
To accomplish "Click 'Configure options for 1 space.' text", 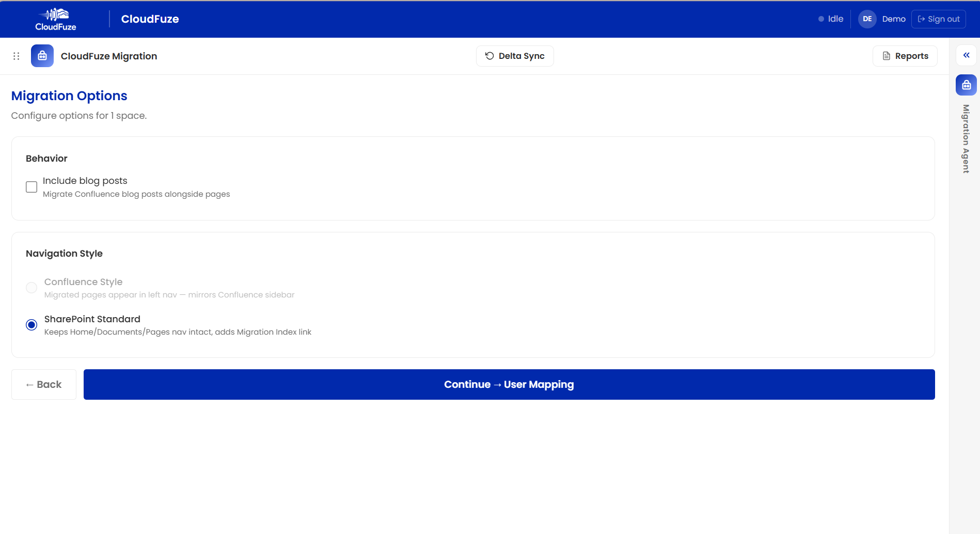I will coord(79,116).
